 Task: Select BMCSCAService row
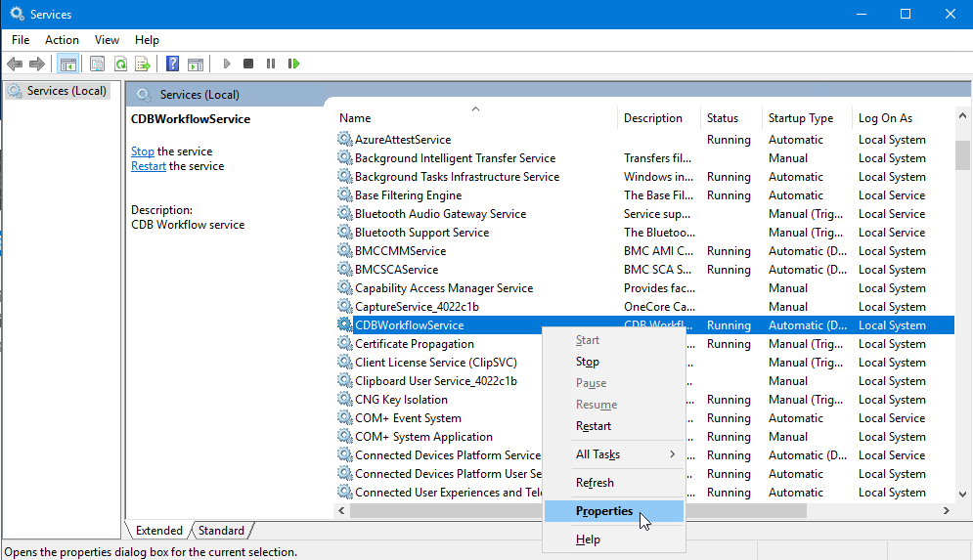point(645,269)
